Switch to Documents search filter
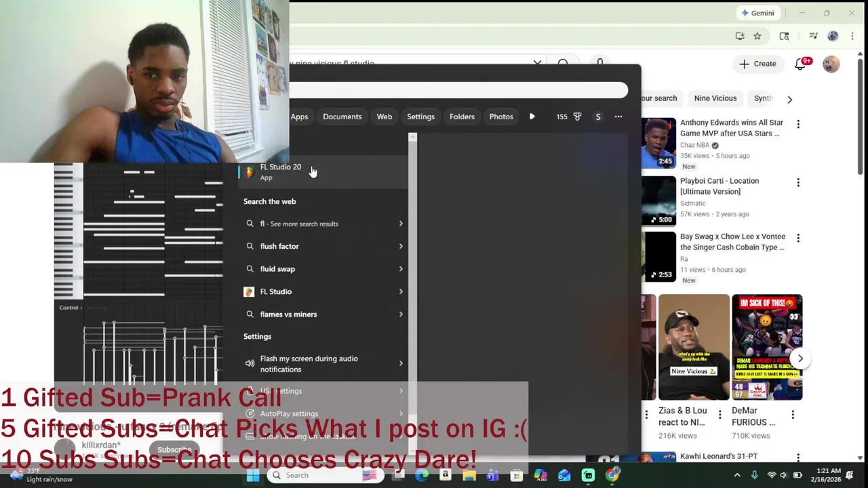The image size is (868, 488). coord(342,117)
